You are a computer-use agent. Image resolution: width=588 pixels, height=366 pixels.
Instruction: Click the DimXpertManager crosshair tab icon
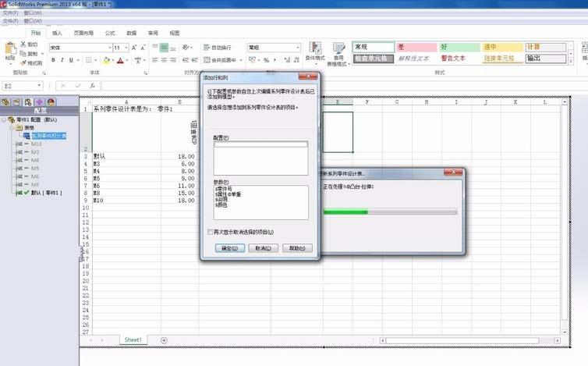(x=39, y=101)
